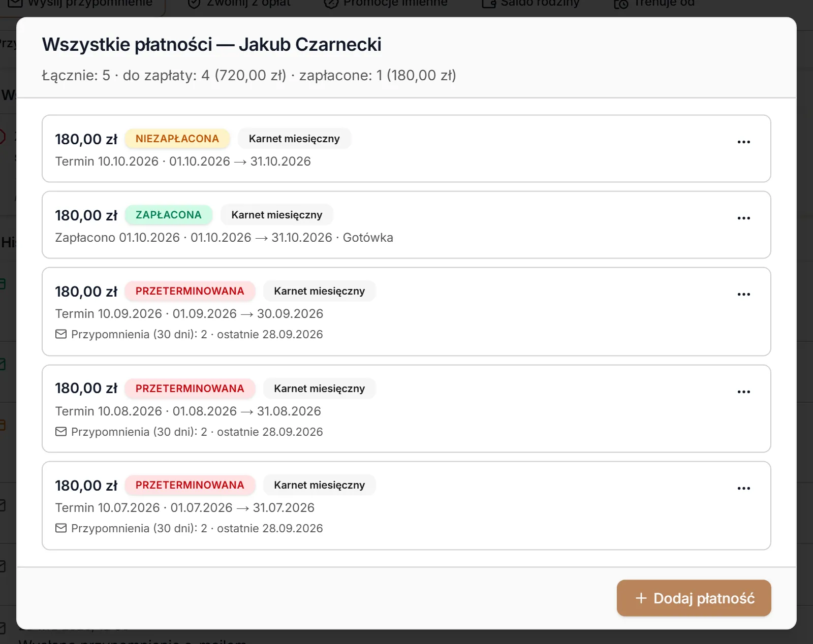Click PRZETERMINOWANA badge on the 10.07.2026 payment
The height and width of the screenshot is (644, 813).
(x=190, y=485)
